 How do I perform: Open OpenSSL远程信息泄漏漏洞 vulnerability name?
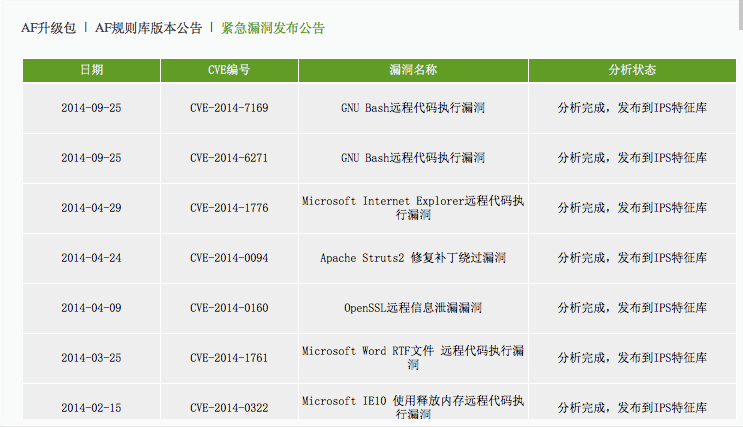click(413, 308)
